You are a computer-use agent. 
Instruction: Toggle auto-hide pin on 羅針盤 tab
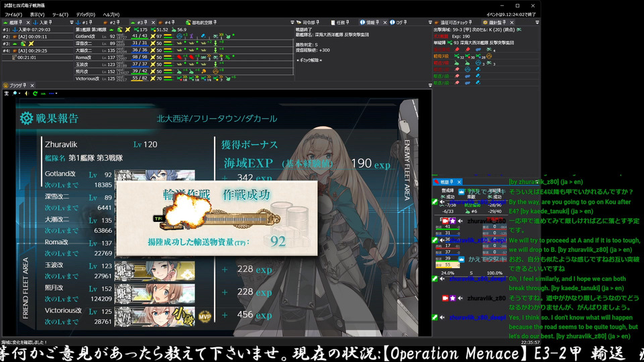point(504,22)
